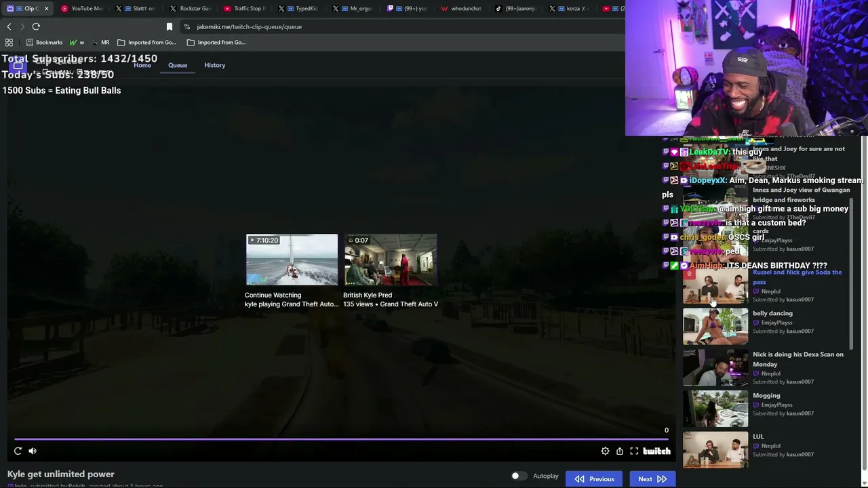Select 'Nick is doing his Dexa Scan' title
868x488 pixels.
pyautogui.click(x=798, y=359)
